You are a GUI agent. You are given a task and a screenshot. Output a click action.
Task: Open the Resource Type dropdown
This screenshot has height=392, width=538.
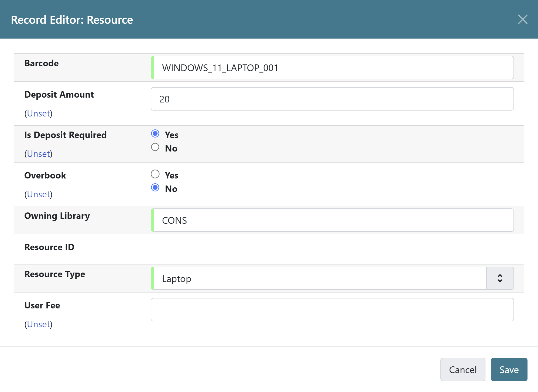318,278
